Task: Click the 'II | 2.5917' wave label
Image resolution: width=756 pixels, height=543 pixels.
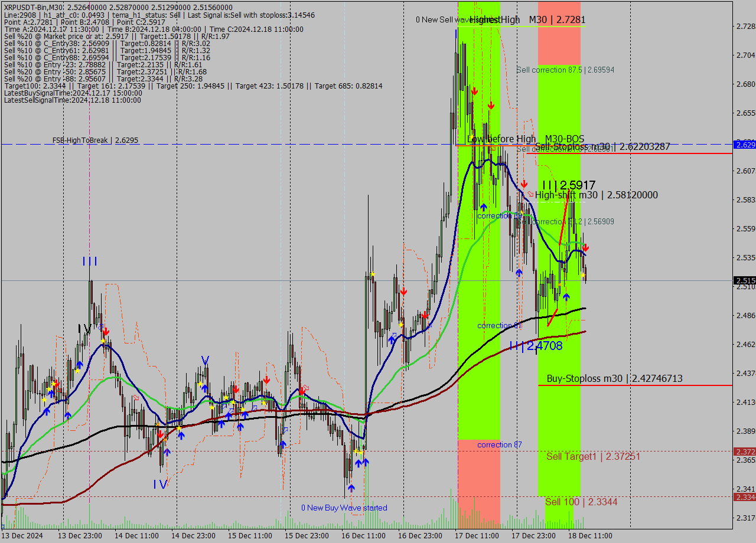Action: (x=568, y=185)
